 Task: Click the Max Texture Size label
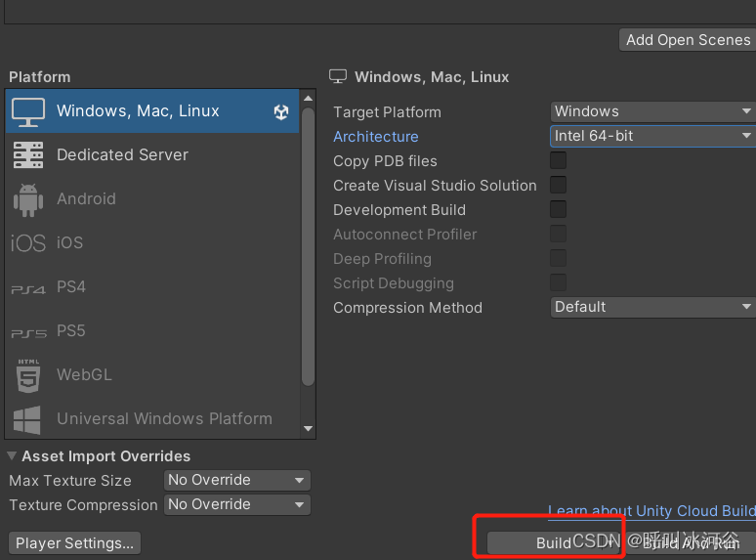pos(70,481)
